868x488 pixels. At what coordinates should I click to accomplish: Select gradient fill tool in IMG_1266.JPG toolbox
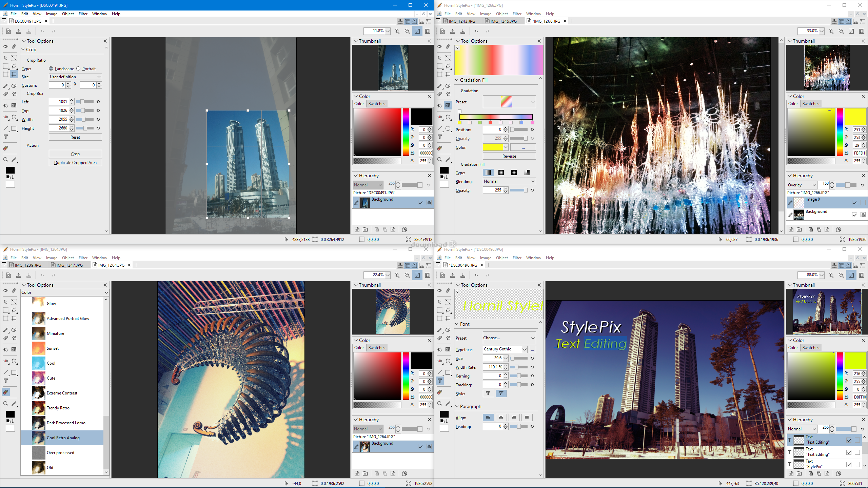(x=448, y=105)
